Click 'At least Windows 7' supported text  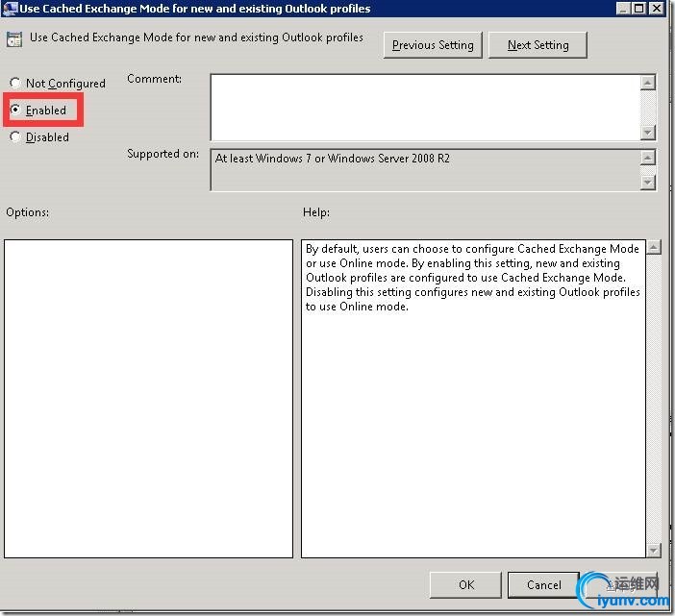[x=332, y=159]
